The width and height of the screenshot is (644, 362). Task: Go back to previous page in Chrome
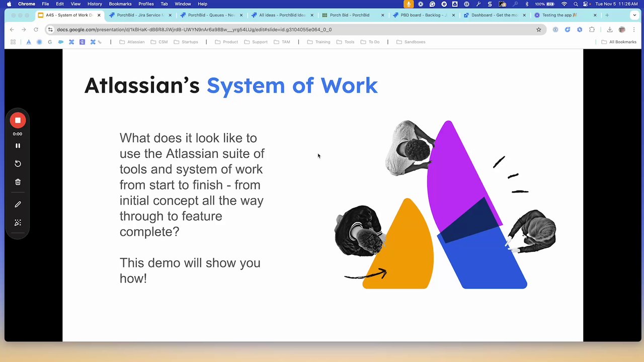[12, 30]
